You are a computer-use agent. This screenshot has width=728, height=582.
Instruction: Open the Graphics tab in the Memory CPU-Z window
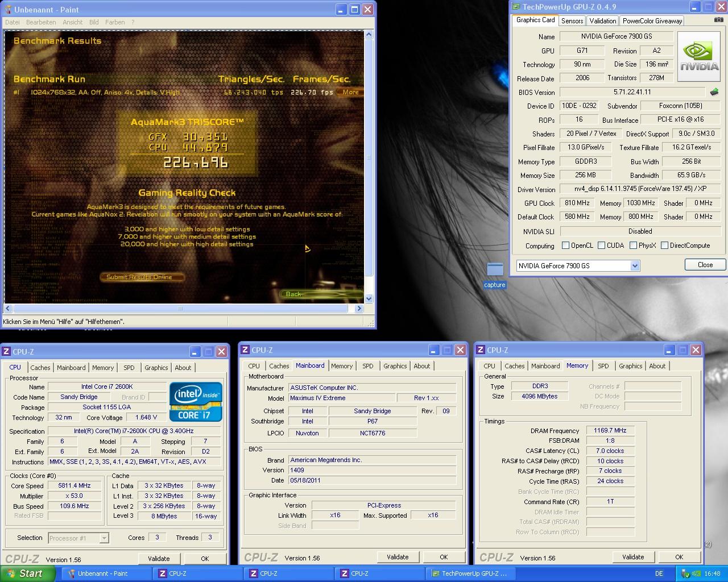coord(631,366)
